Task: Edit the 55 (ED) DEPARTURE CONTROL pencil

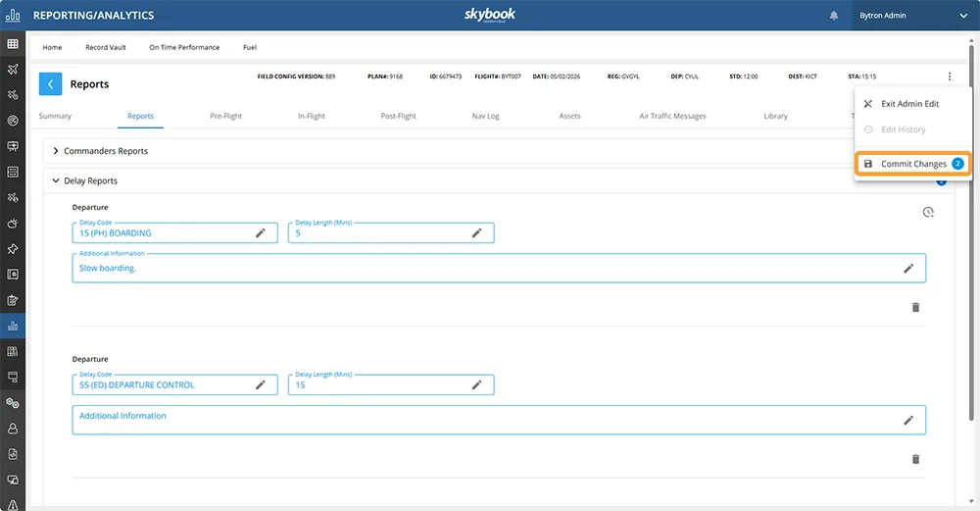Action: [x=261, y=385]
